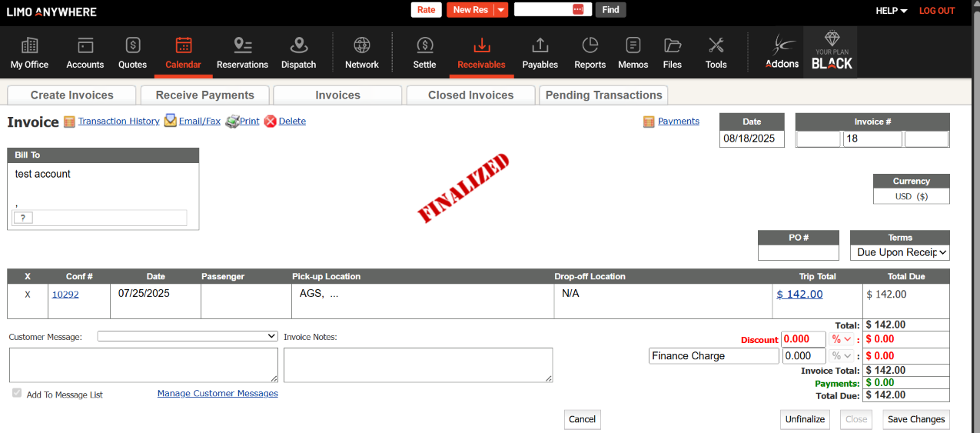This screenshot has height=433, width=980.
Task: Open the Customer Message dropdown
Action: (187, 336)
